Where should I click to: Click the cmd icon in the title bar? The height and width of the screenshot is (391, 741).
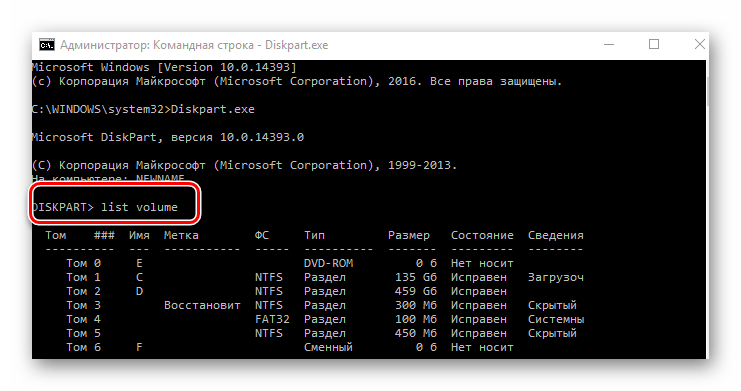coord(47,45)
